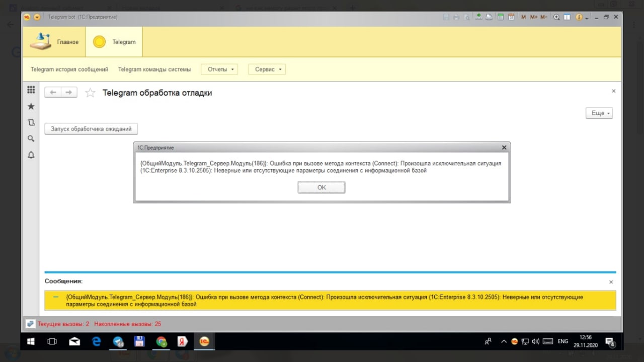644x362 pixels.
Task: Click the print preview icon in title toolbar
Action: [467, 17]
